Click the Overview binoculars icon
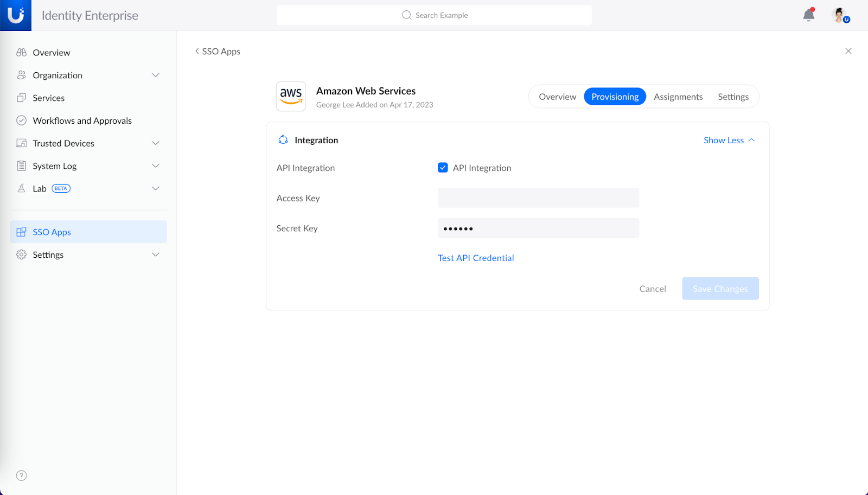 pyautogui.click(x=22, y=53)
